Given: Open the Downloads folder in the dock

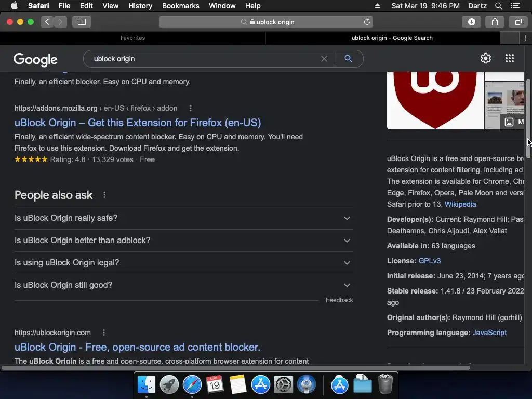Looking at the screenshot, I should tap(362, 385).
